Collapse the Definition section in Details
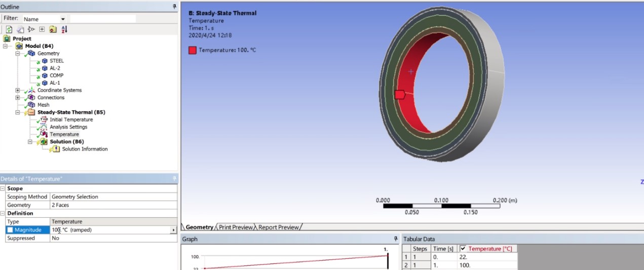This screenshot has height=270, width=644. [3, 213]
